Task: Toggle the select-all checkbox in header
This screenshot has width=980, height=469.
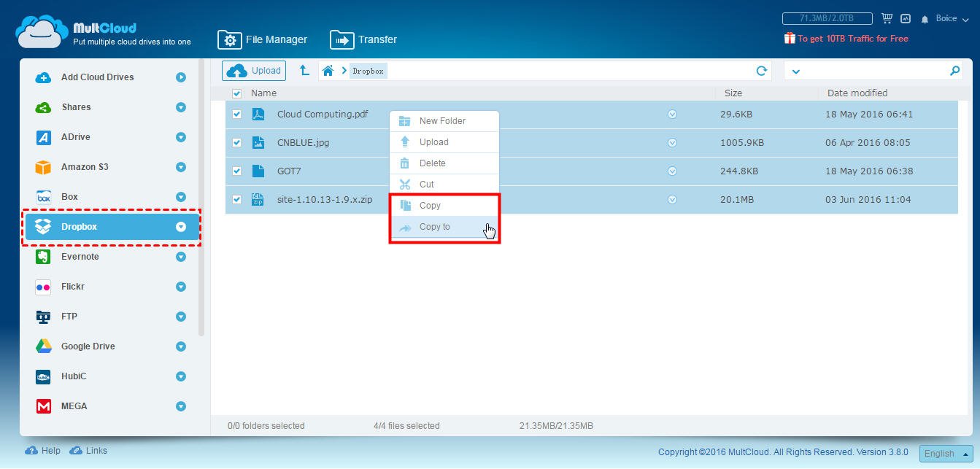Action: point(236,93)
